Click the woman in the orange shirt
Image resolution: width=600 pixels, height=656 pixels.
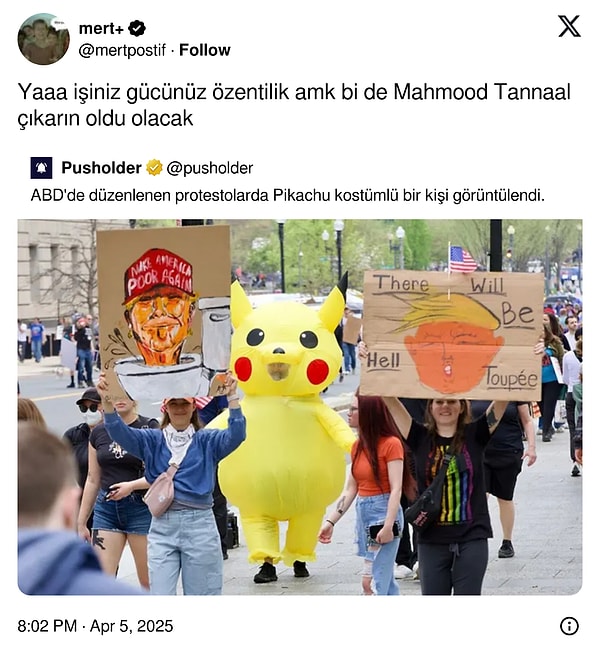point(374,494)
